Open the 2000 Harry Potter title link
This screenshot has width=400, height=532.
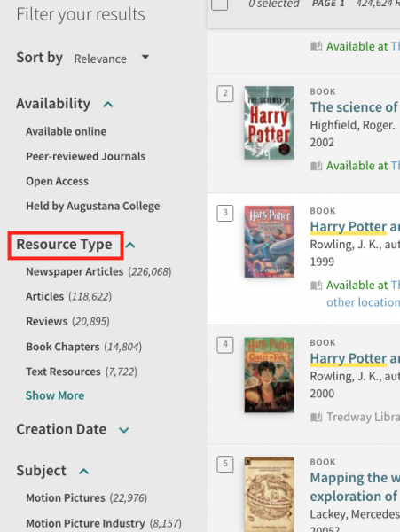[355, 358]
